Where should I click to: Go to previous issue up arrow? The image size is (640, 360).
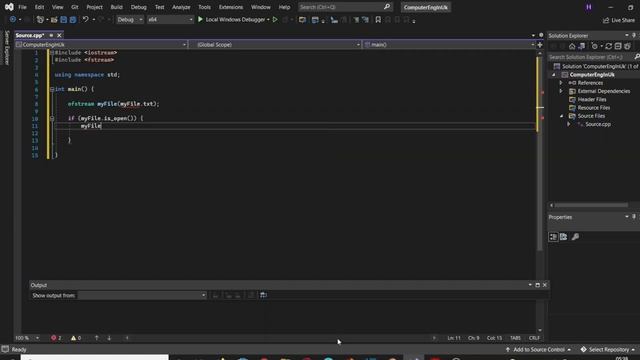(x=97, y=338)
